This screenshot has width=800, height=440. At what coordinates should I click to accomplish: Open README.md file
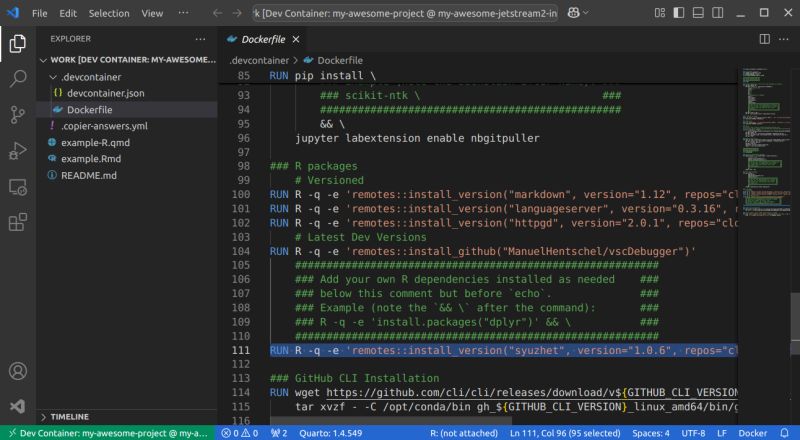(128, 175)
